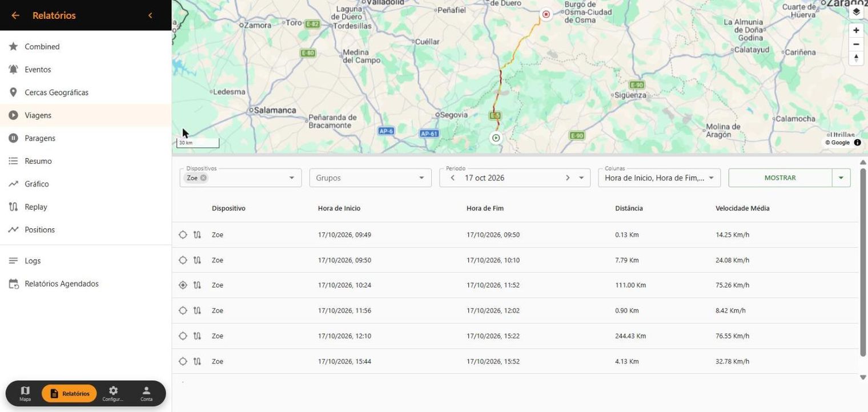Show the 09:49 trip on the map
The image size is (868, 412).
coord(183,235)
